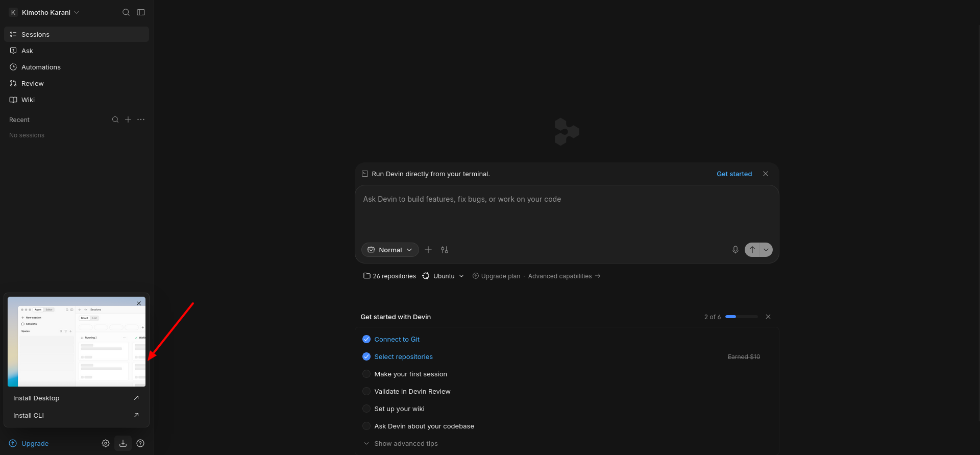
Task: Click the Upgrade plan link
Action: [496, 276]
